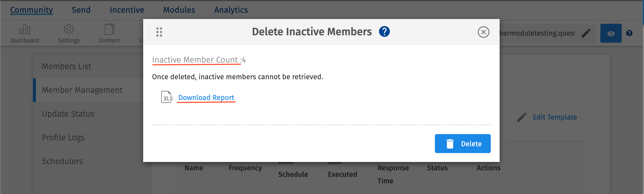The image size is (644, 194).
Task: Click the XLS file icon
Action: (x=167, y=97)
